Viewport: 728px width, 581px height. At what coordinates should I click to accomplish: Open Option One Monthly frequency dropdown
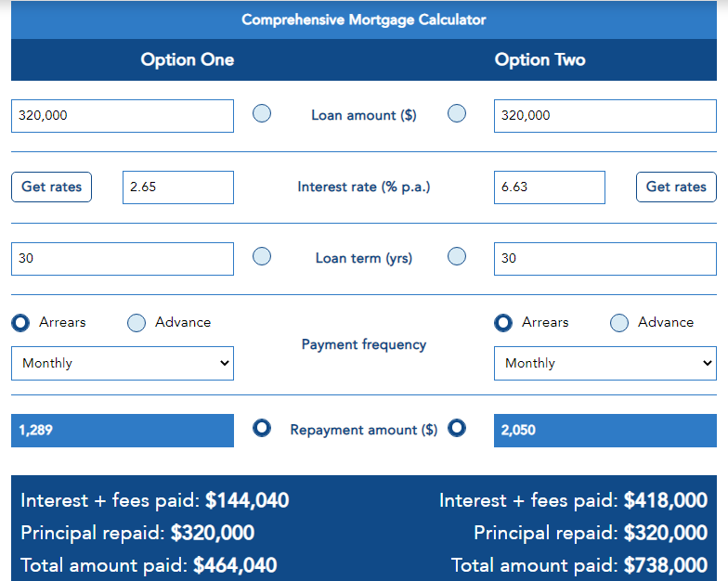(123, 363)
